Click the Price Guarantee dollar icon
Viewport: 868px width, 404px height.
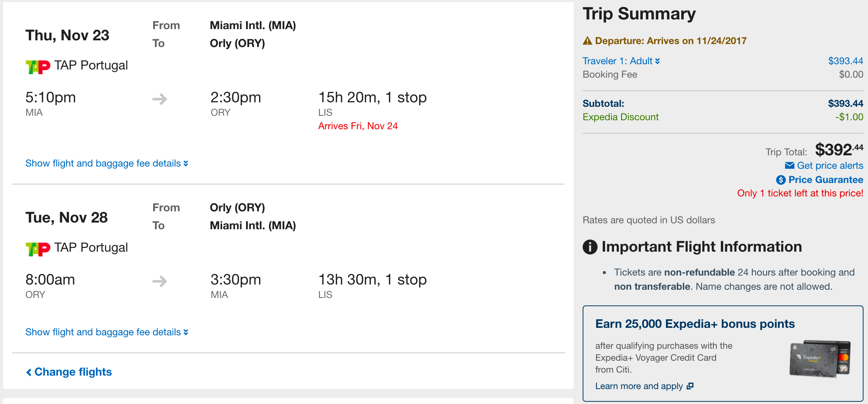click(781, 180)
